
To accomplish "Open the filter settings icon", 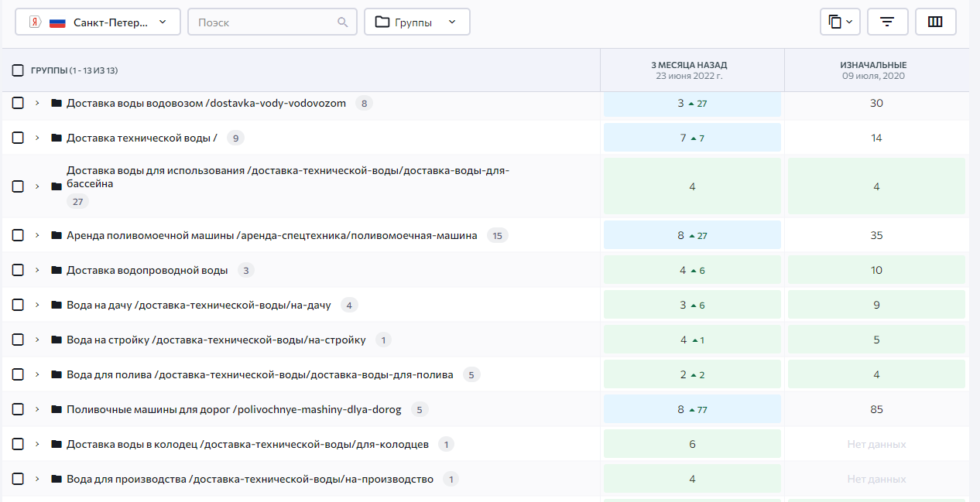I will point(888,22).
